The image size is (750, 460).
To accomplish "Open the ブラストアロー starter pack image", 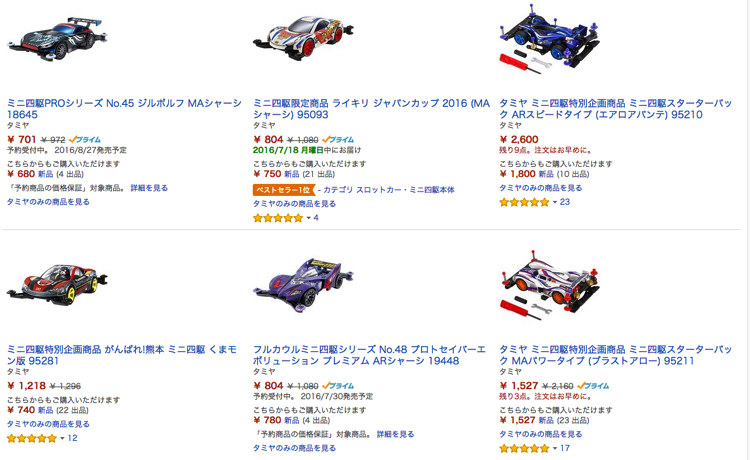I will [549, 285].
